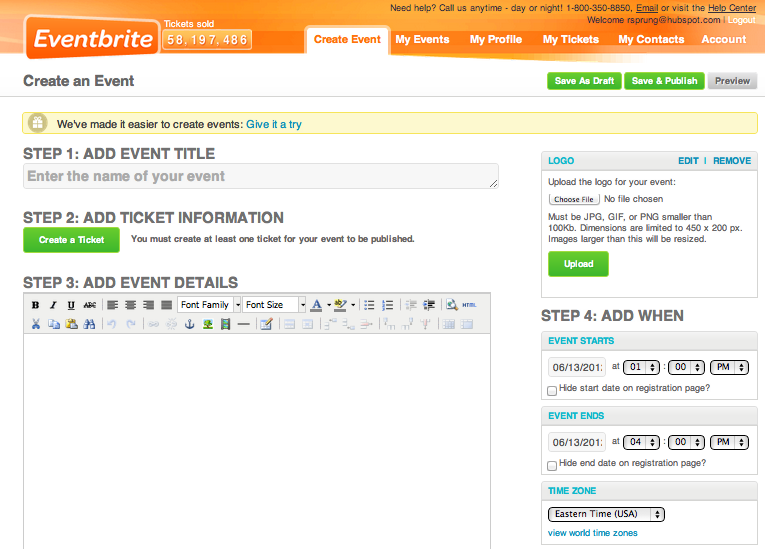Change event start hour dropdown
Viewport: 765px width, 549px height.
(642, 367)
